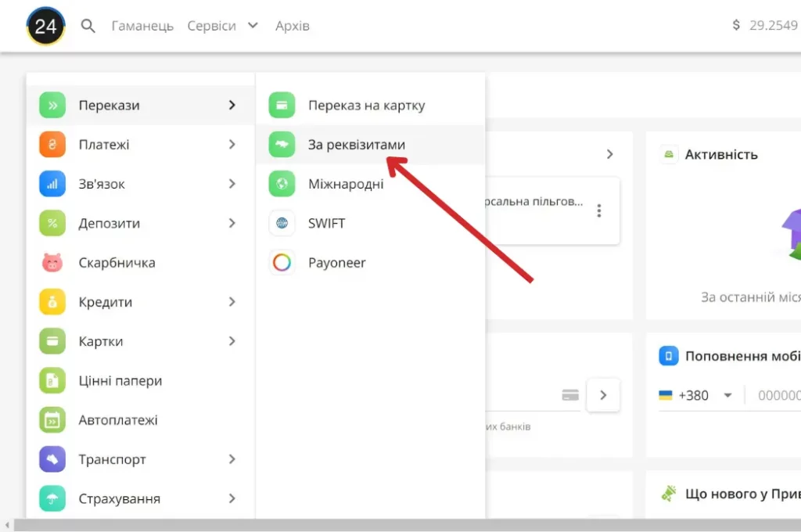The width and height of the screenshot is (801, 532).
Task: Click the mobile phone number input field
Action: 778,395
